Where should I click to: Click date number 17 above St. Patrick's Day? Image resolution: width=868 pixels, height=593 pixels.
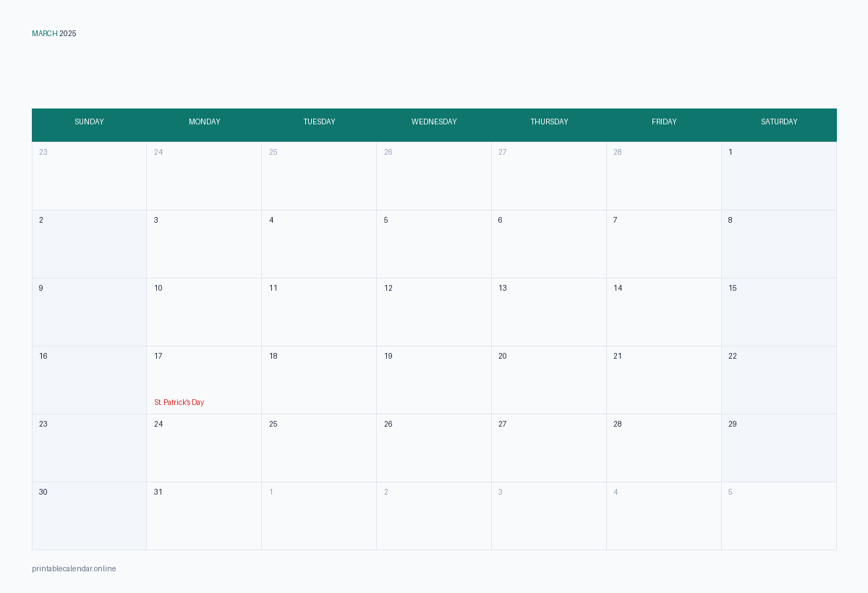pos(158,357)
